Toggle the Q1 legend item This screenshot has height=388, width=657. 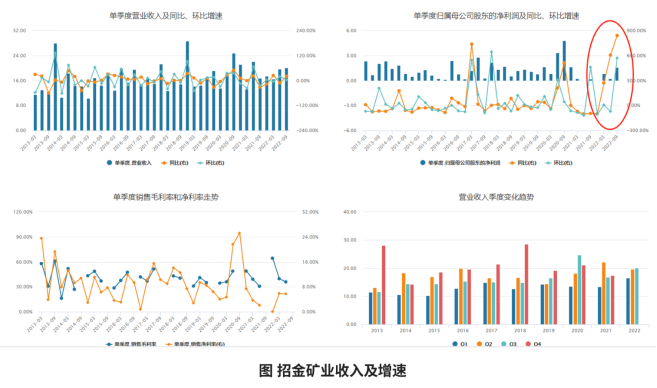tap(460, 344)
